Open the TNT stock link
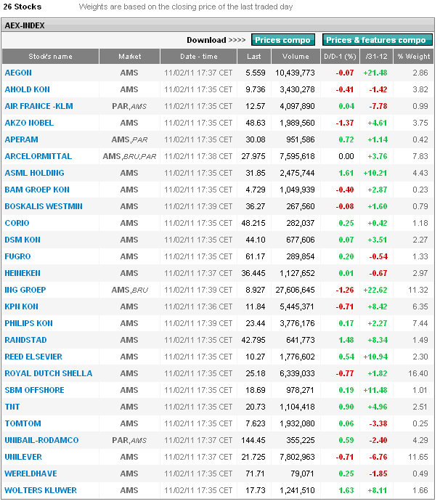The image size is (440, 504). coord(12,407)
